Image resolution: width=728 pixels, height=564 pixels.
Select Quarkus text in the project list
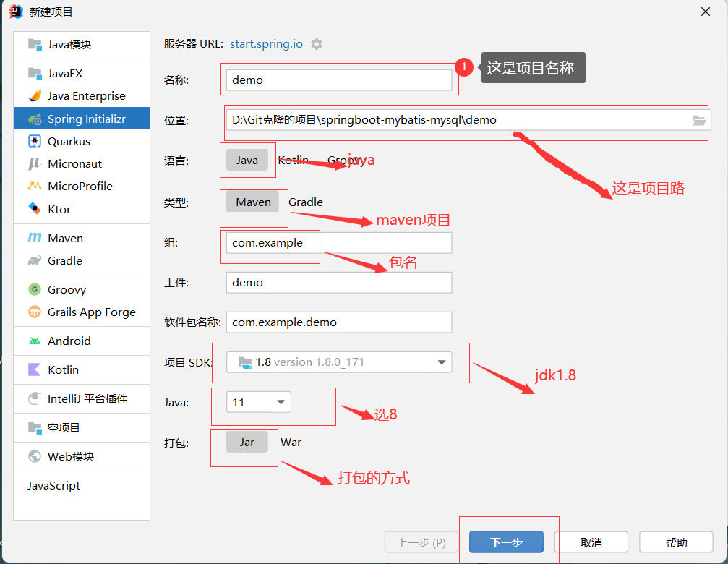click(69, 141)
